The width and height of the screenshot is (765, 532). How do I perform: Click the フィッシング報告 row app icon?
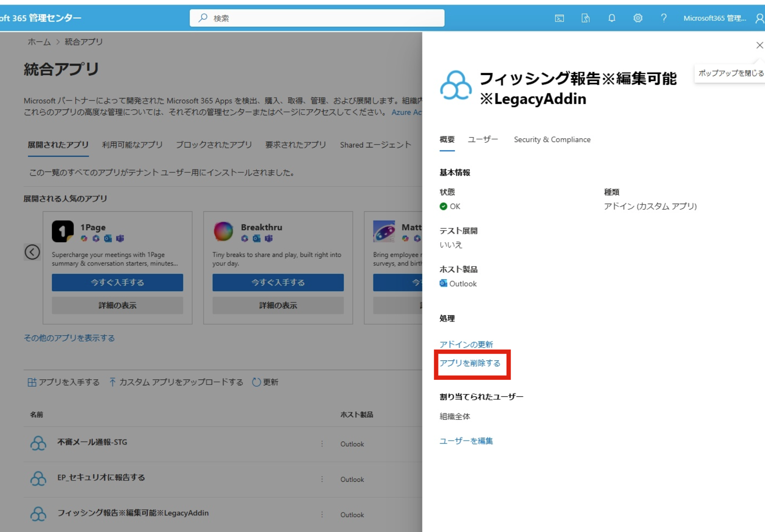click(38, 514)
